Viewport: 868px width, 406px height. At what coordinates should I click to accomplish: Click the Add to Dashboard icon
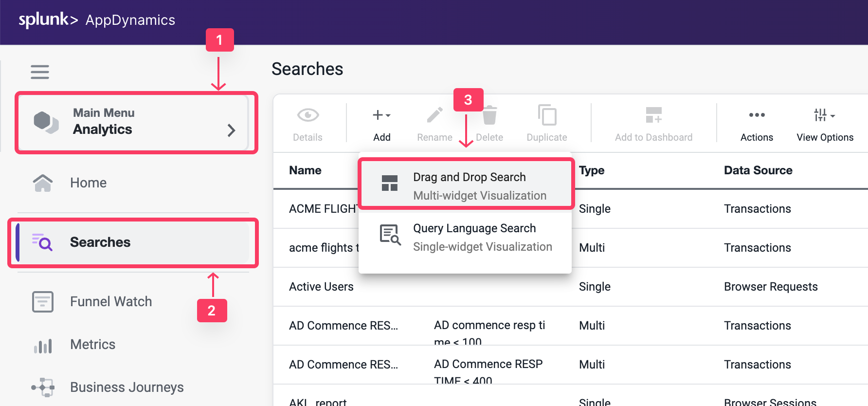click(x=653, y=115)
